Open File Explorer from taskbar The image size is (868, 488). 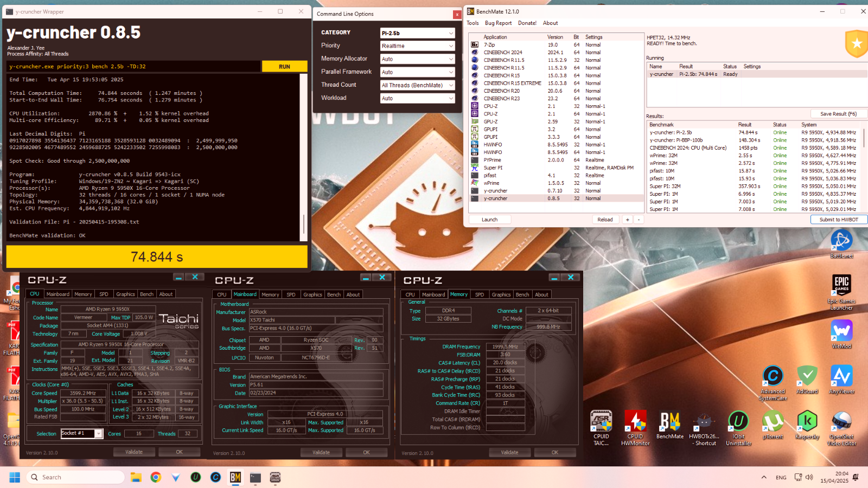tap(136, 477)
